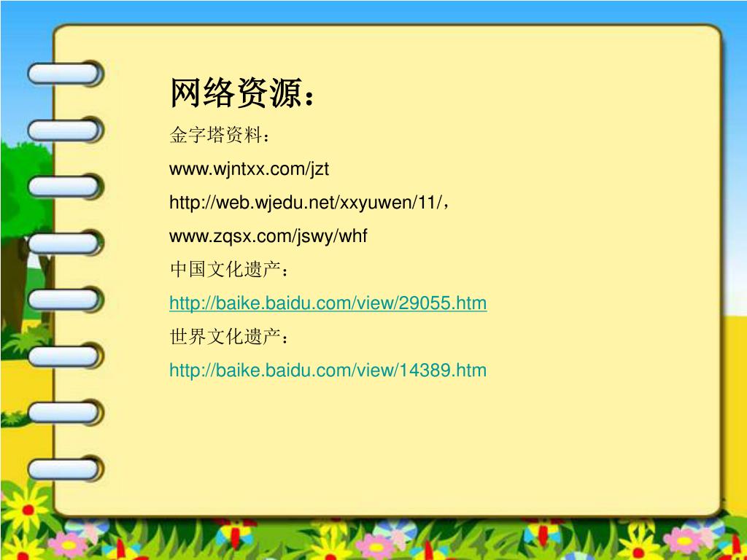Select the label 世界文化遗产：

pos(229,337)
